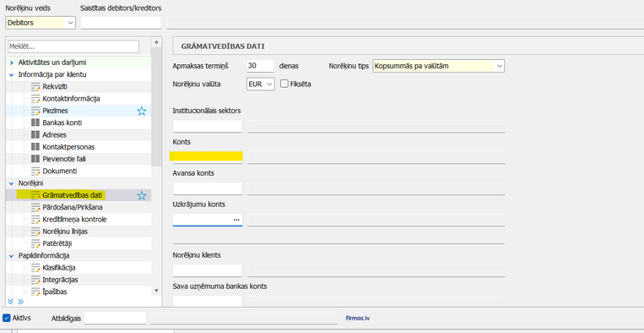Click the star icon beside Piezīmes
The image size is (644, 333).
(x=142, y=111)
